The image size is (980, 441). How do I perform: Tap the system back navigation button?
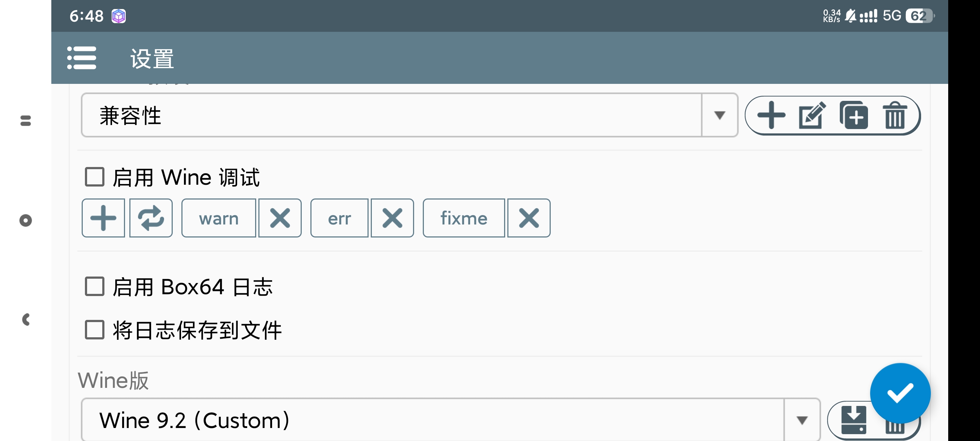coord(26,320)
